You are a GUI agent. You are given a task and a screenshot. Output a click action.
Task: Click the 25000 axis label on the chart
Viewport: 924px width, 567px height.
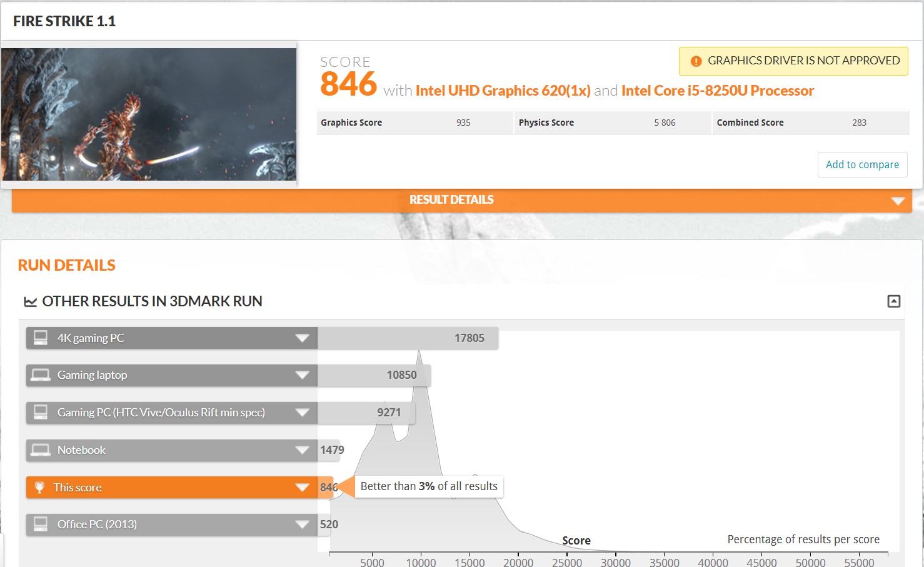pyautogui.click(x=567, y=562)
